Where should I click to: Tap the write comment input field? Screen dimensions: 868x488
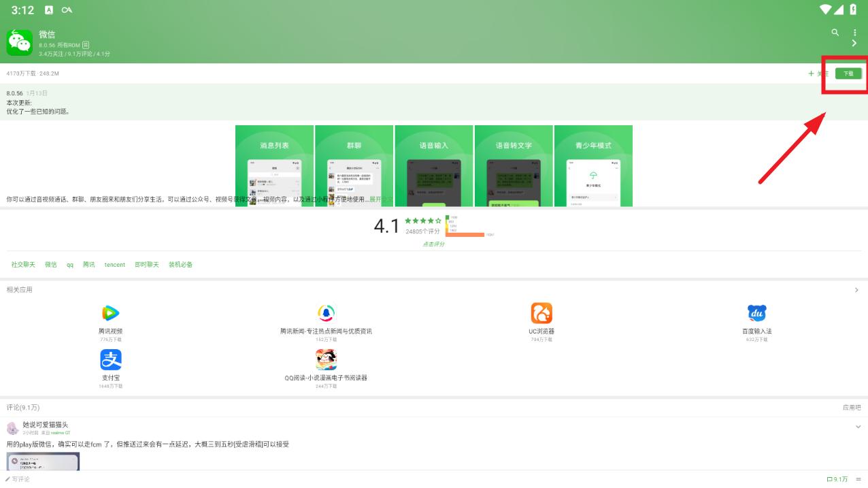click(18, 479)
